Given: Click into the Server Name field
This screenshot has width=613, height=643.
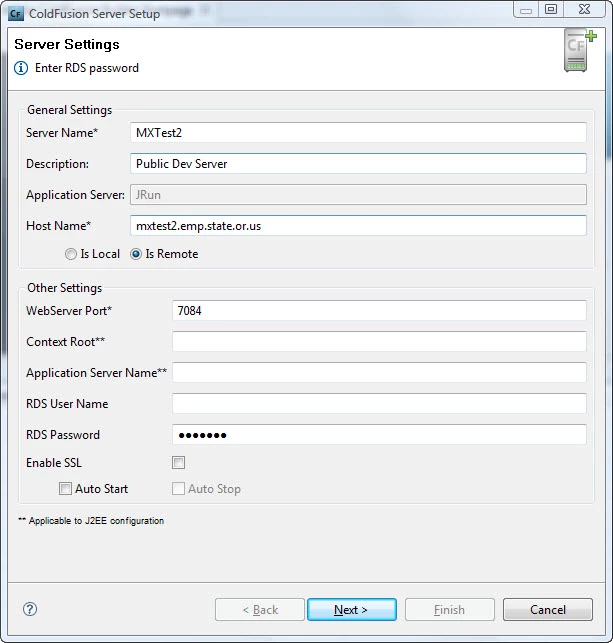Looking at the screenshot, I should click(358, 133).
